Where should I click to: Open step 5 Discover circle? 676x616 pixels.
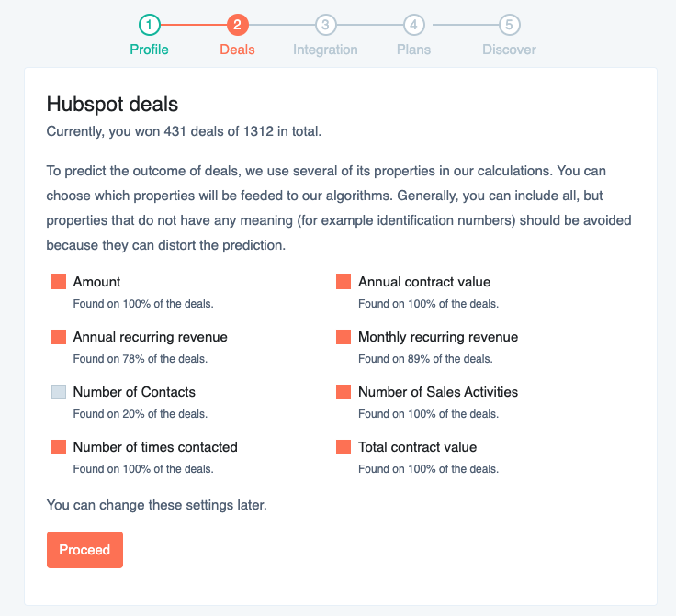(509, 25)
